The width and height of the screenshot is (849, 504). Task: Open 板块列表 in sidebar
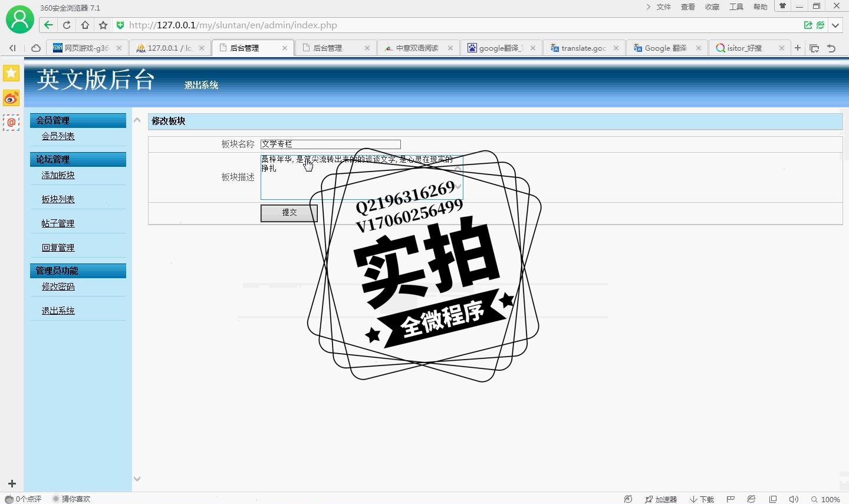[x=58, y=199]
